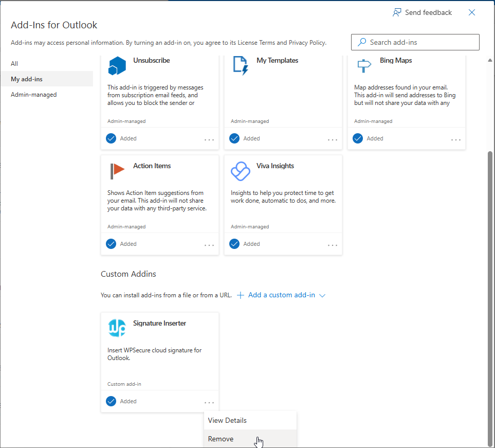495x448 pixels.
Task: Switch to the Admin-managed category
Action: (x=34, y=95)
